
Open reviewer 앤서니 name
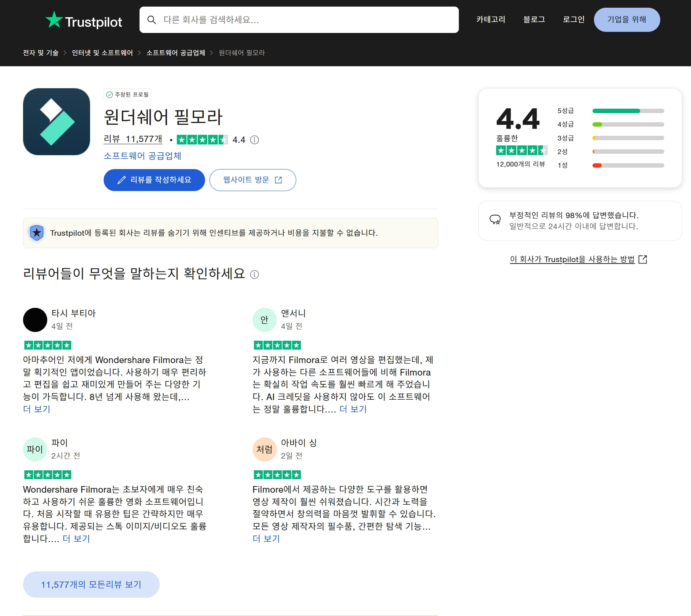coord(293,313)
